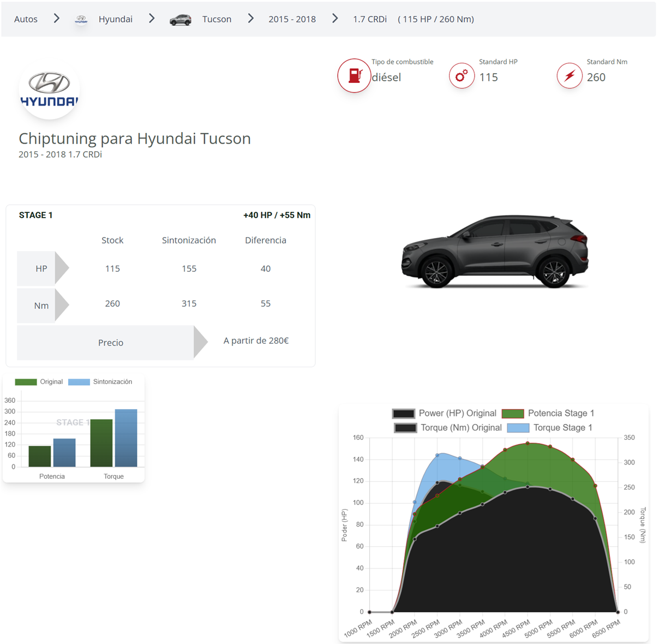This screenshot has height=644, width=659.
Task: Open Hyundai breadcrumb item
Action: tap(115, 19)
